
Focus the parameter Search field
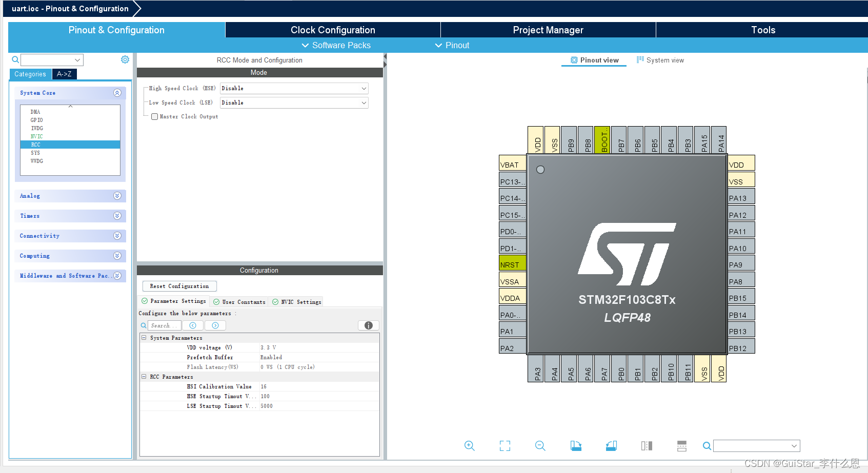point(165,325)
